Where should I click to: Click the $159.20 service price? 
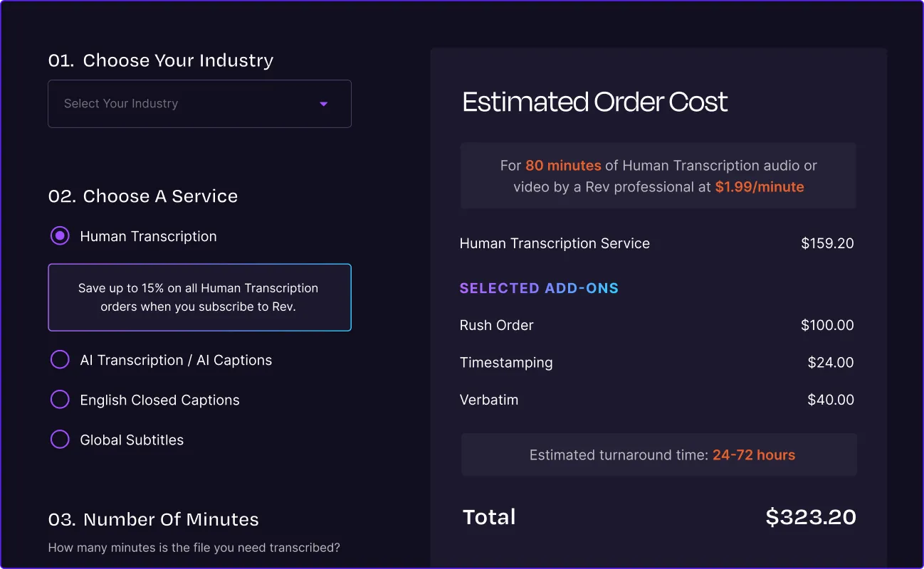[827, 243]
